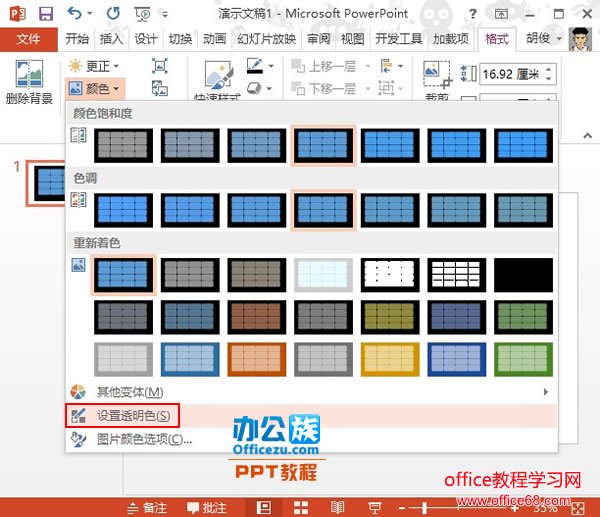
Task: Choose 设置透明色(S) menu item
Action: pyautogui.click(x=311, y=416)
